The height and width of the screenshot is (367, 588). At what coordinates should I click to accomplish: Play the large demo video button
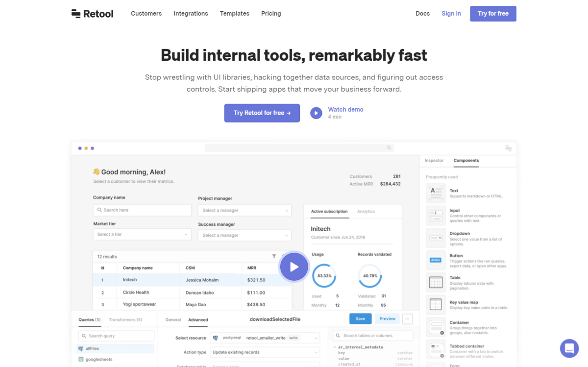tap(294, 267)
